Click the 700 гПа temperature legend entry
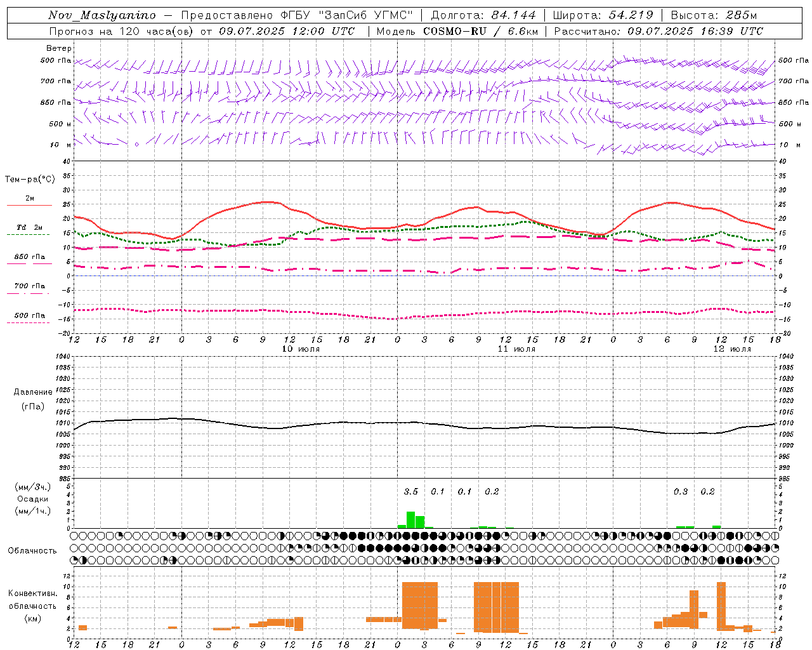 point(29,286)
